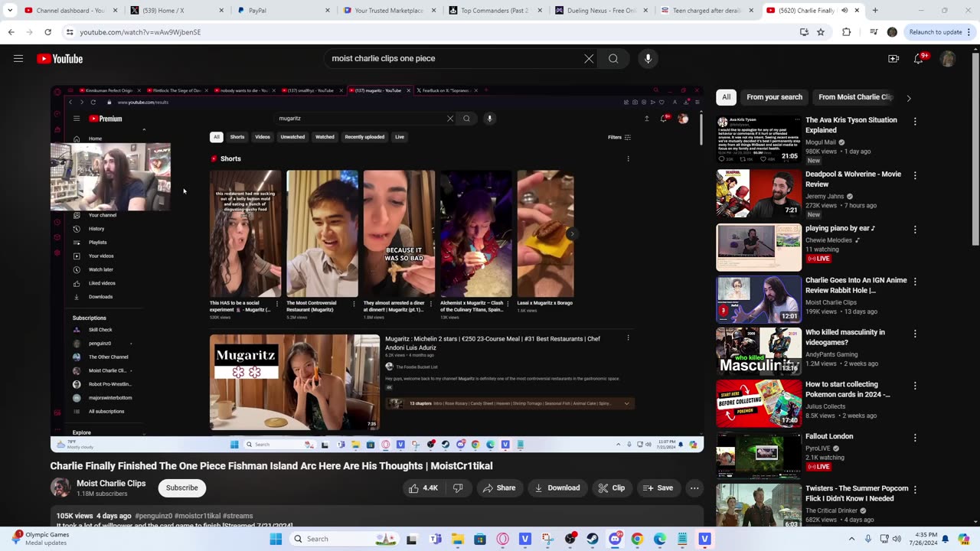
Task: Run the search with the magnifier button
Action: coord(613,59)
